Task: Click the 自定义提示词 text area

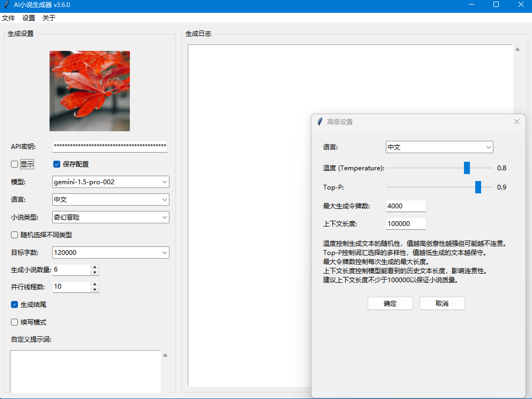Action: [85, 372]
